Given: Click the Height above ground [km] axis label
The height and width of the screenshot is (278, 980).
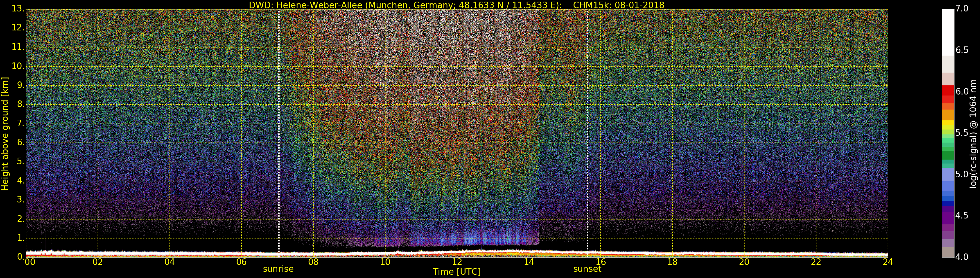Looking at the screenshot, I should (x=5, y=133).
